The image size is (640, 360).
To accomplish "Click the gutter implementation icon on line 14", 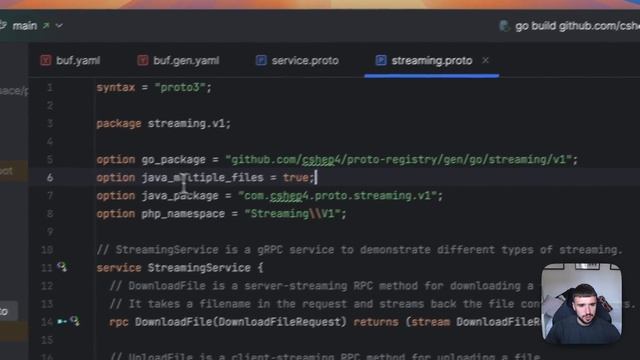I will (75, 321).
